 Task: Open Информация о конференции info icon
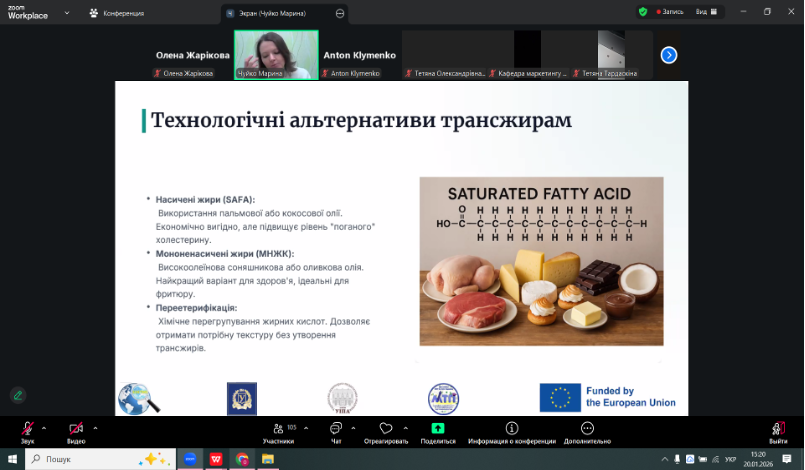click(x=512, y=433)
